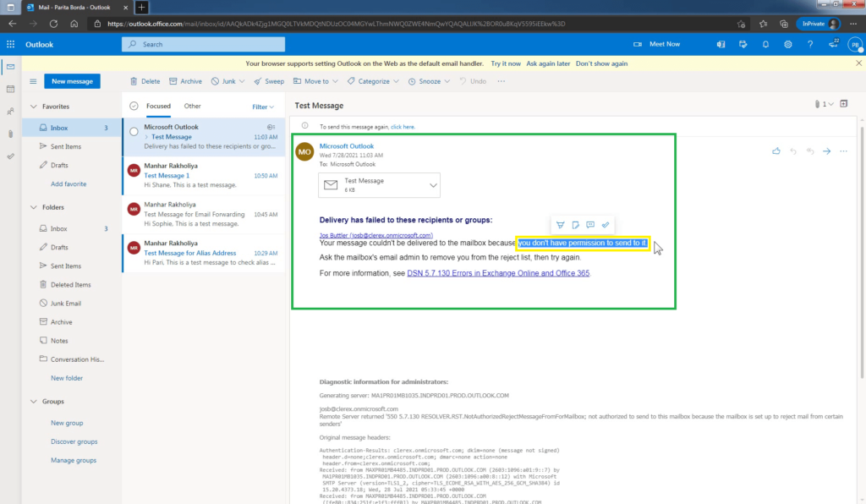This screenshot has height=504, width=866.
Task: Toggle select-all messages circle
Action: pyautogui.click(x=134, y=106)
